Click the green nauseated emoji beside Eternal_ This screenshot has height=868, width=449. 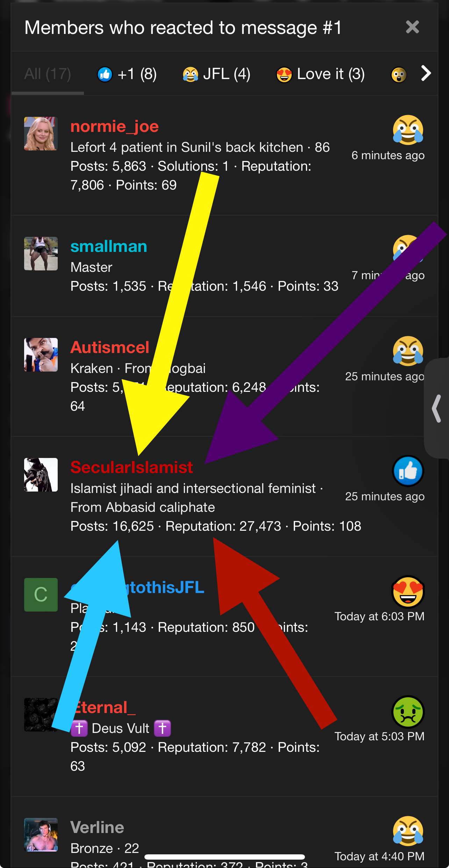408,712
